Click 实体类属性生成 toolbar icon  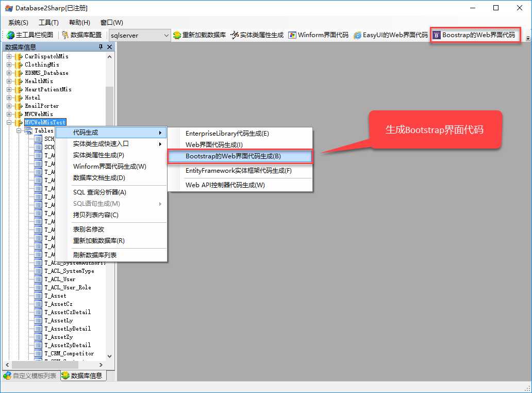[235, 35]
